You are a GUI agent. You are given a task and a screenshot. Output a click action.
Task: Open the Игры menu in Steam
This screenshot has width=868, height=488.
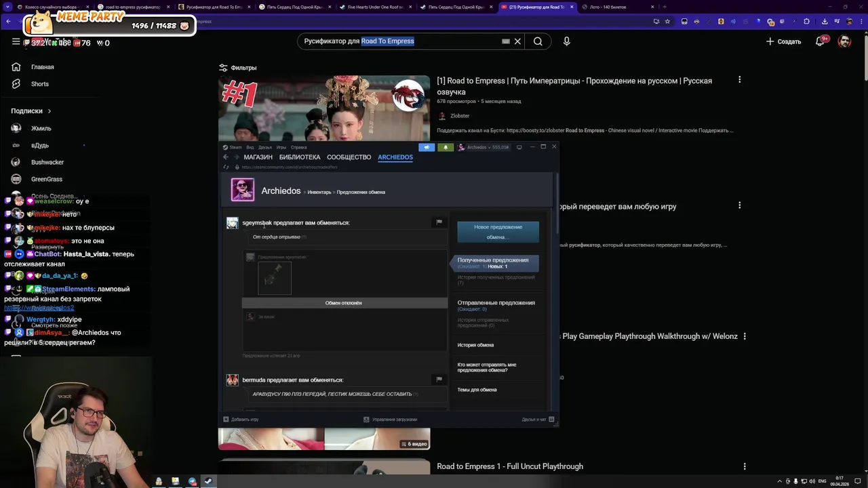point(281,147)
